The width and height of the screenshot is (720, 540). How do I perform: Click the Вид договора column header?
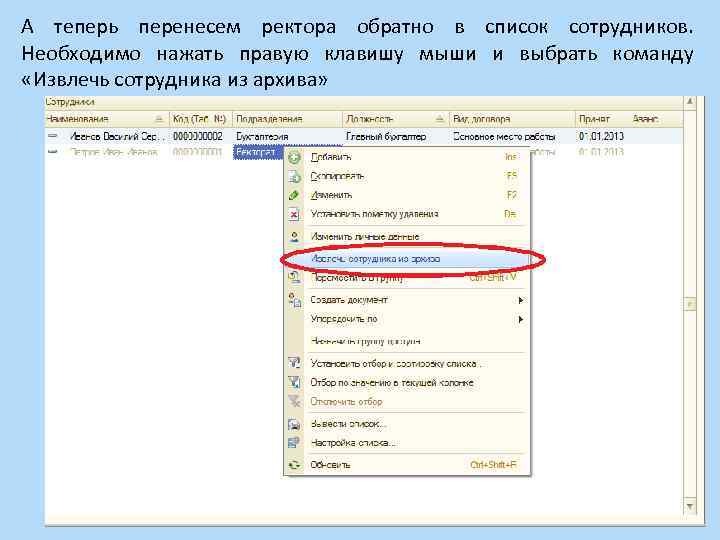coord(512,119)
